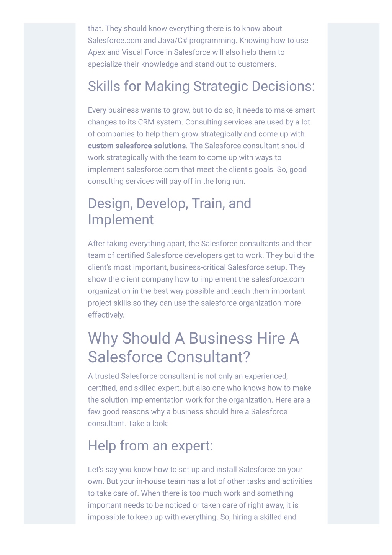Click line specialize their knowledge and stand out
Image resolution: width=392 pixels, height=555 pixels.
(x=182, y=64)
